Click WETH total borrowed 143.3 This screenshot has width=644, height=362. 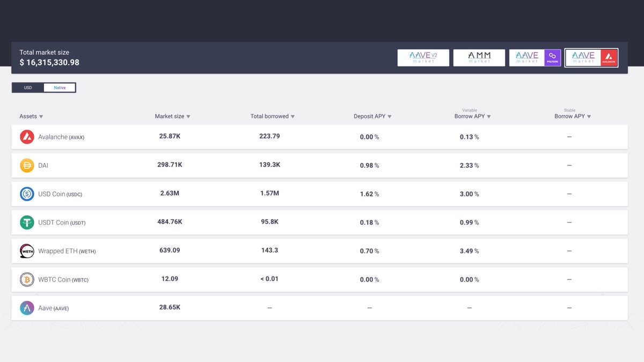269,250
